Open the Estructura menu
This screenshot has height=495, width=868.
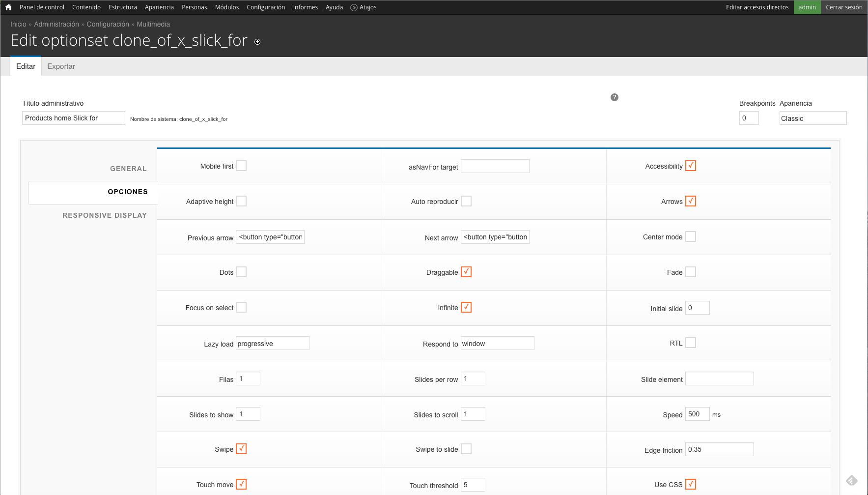coord(122,7)
